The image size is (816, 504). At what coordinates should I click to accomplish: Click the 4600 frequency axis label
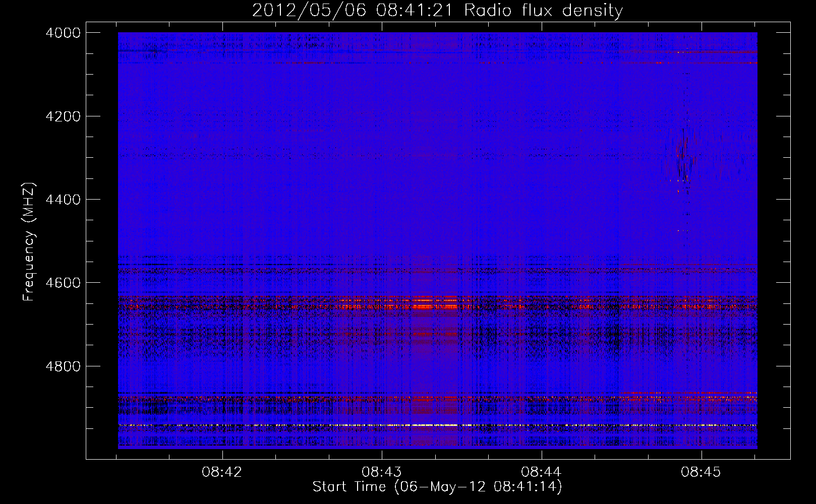tap(63, 283)
